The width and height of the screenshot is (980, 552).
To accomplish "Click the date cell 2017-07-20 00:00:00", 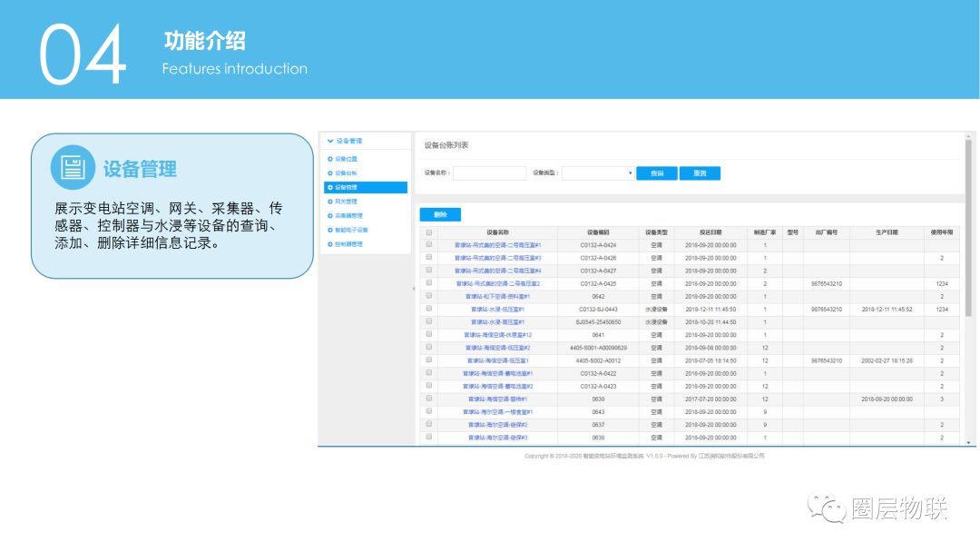I will (710, 399).
